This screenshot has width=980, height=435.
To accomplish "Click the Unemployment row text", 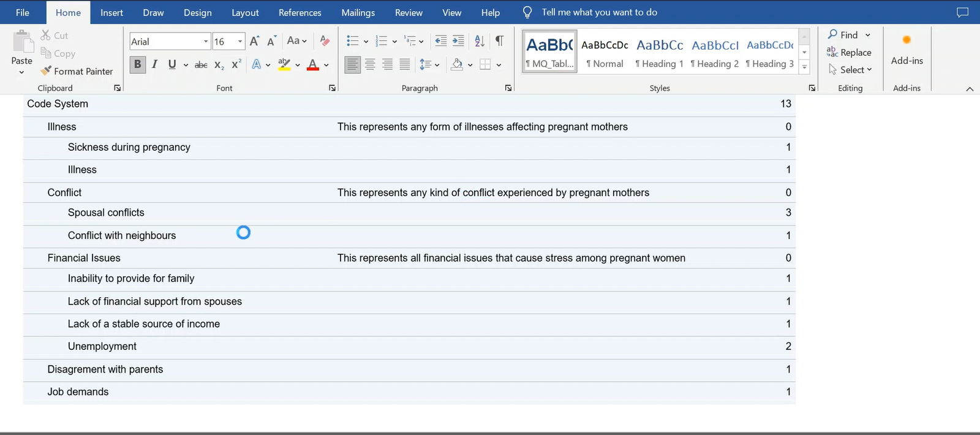I will (102, 346).
